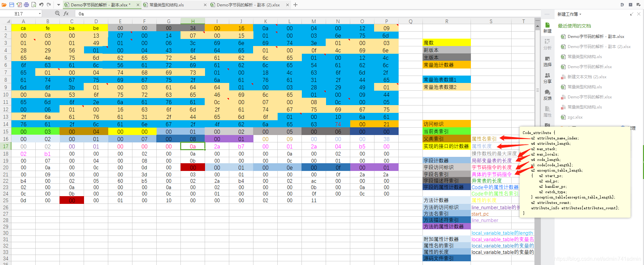Close the Demo字节码的解析 - 副本 (2).xlsx tab

(x=287, y=5)
